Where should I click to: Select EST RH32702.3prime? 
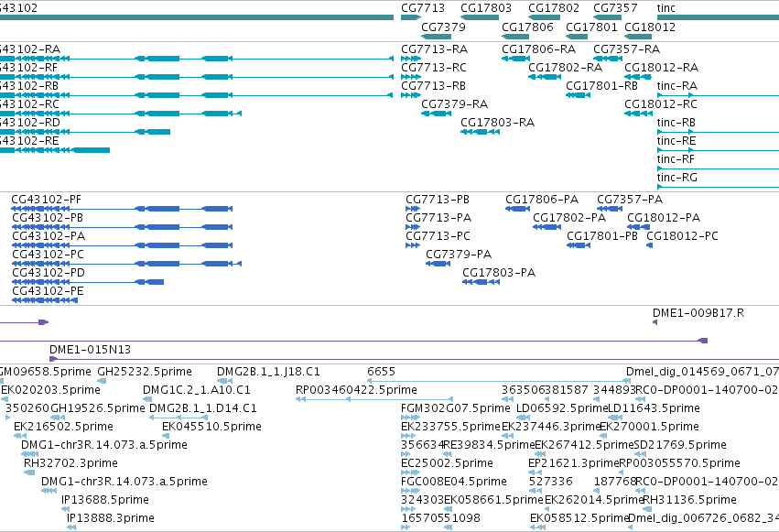click(x=29, y=472)
